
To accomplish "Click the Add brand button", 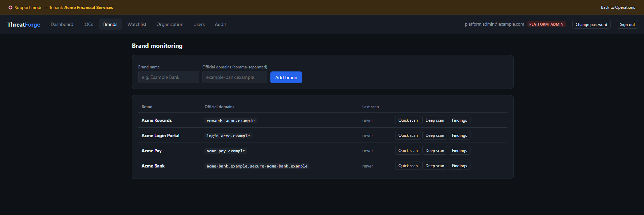I will click(286, 78).
